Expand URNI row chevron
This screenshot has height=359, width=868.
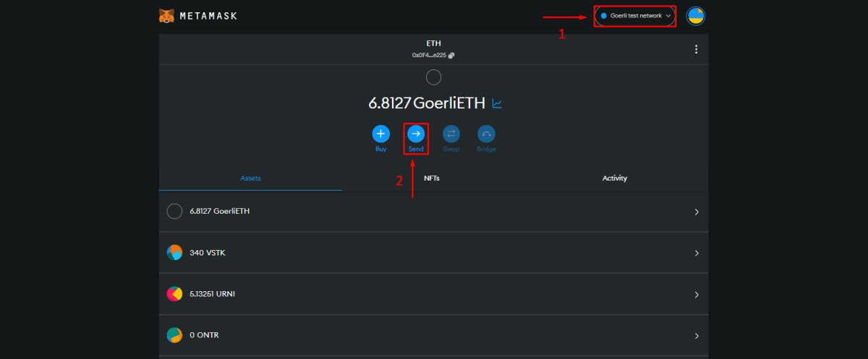click(697, 294)
